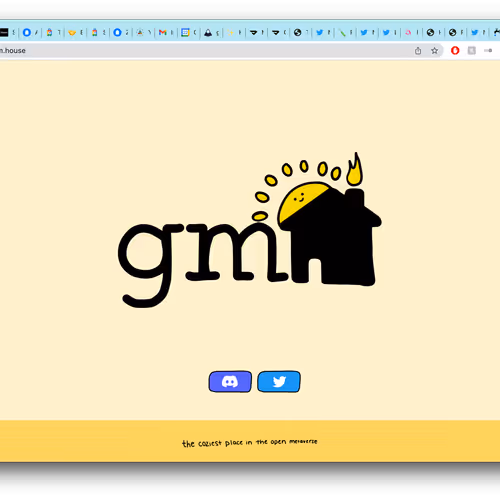Screen dimensions: 500x500
Task: Click the coziest place in the open metaverse text
Action: (250, 443)
